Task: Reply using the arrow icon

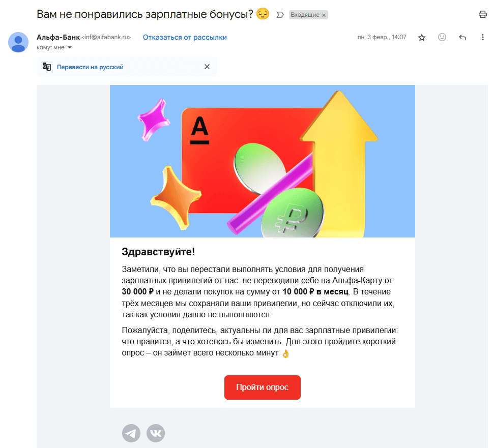Action: [462, 37]
